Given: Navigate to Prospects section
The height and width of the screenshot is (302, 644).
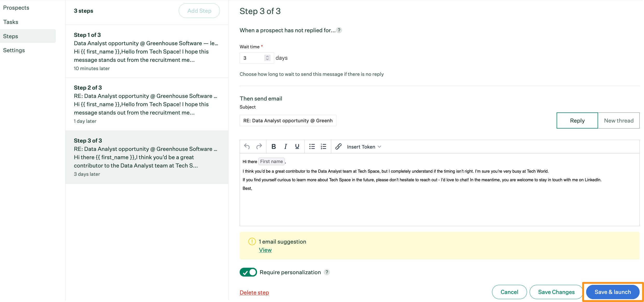Looking at the screenshot, I should click(x=17, y=8).
